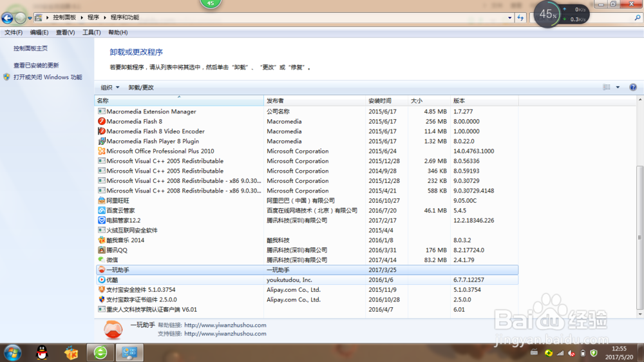Sort by the 发布者 column header
644x362 pixels.
315,100
